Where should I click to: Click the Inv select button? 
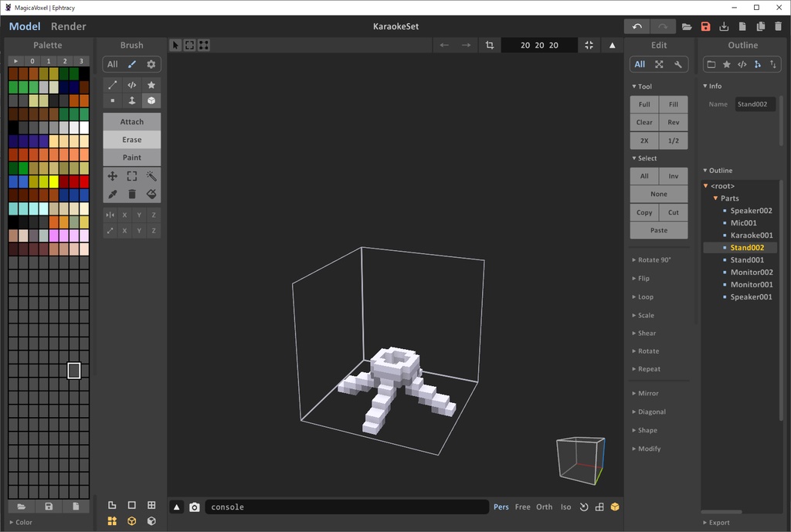point(674,176)
